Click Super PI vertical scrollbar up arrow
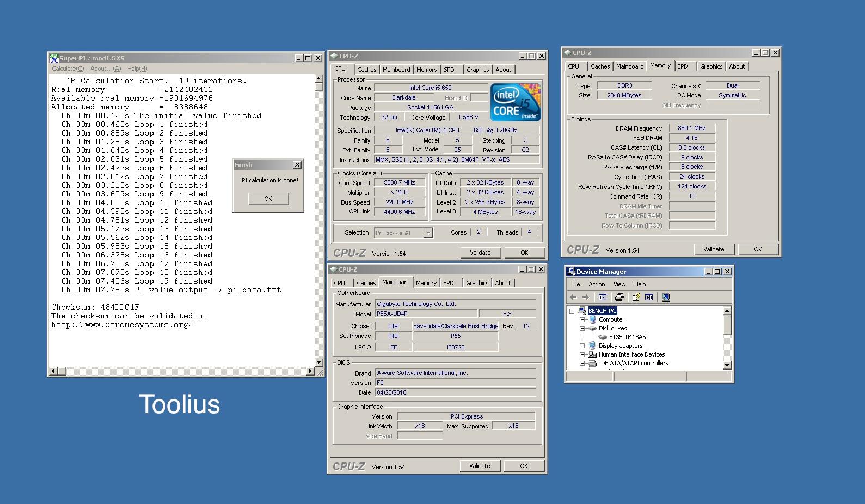Screen dimensions: 865x504 click(x=319, y=79)
